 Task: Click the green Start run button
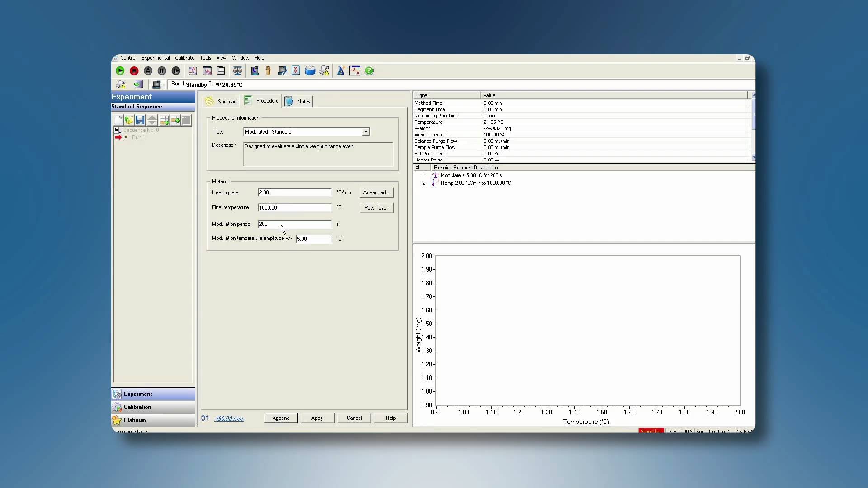[120, 71]
